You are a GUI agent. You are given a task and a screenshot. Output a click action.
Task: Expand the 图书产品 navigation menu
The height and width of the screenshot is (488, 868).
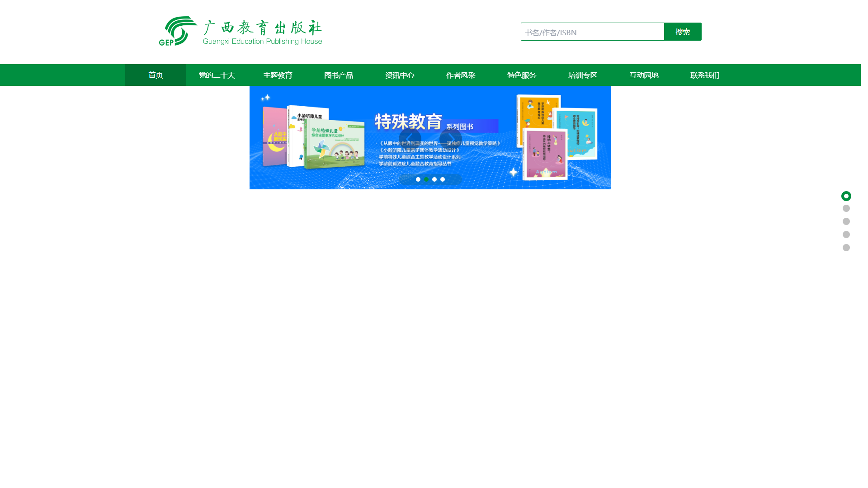pos(339,75)
